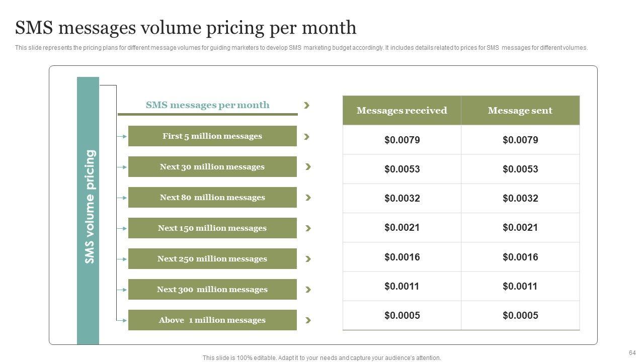644x362 pixels.
Task: Select the Next 30 million messages box
Action: [x=212, y=167]
